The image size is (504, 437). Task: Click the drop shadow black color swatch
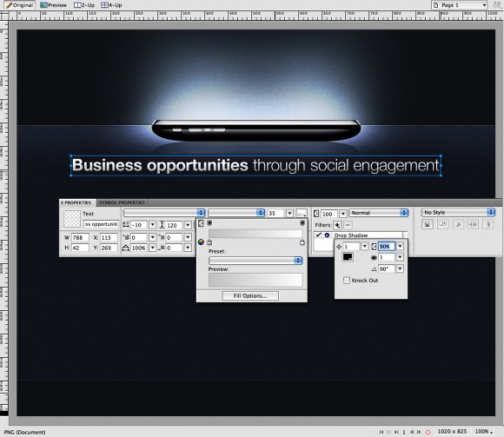348,257
